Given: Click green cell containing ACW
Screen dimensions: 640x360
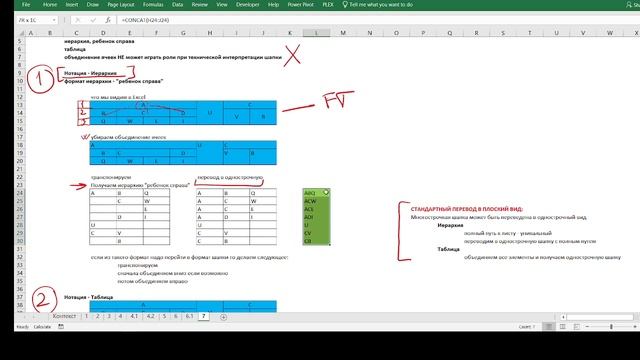Looking at the screenshot, I should 316,201.
